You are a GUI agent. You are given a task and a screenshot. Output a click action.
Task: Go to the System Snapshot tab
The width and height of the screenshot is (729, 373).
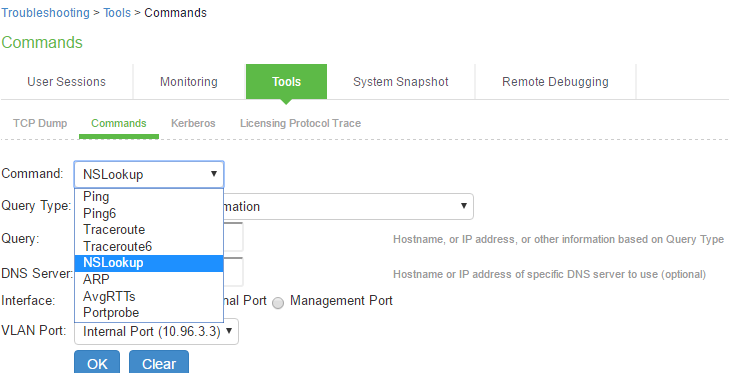click(x=401, y=82)
